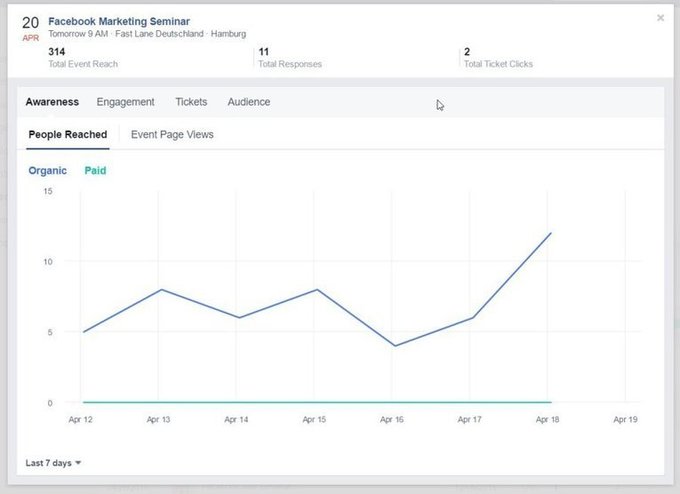Click the 2 Total Ticket Clicks value
The width and height of the screenshot is (680, 494).
tap(467, 52)
